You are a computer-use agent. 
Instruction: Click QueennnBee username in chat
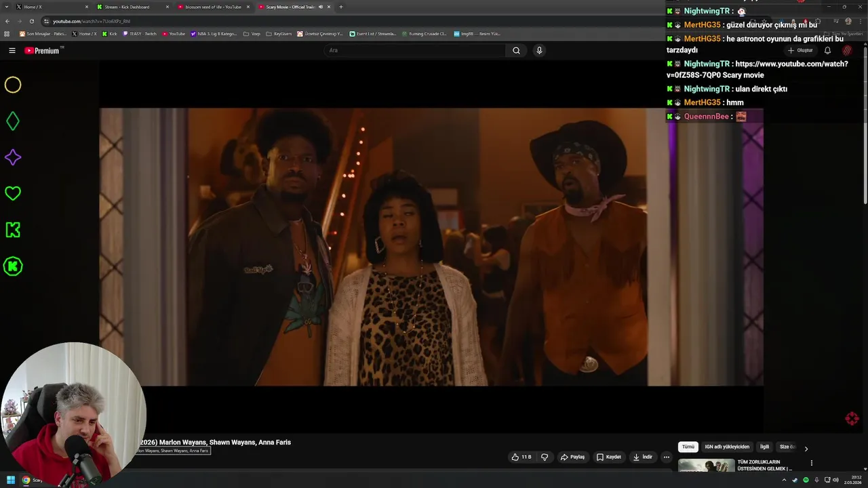click(x=707, y=117)
